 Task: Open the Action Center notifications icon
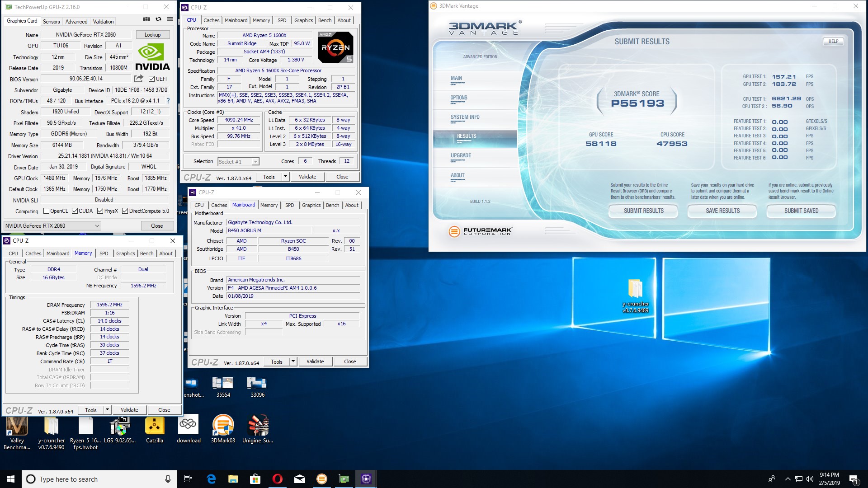[x=854, y=479]
